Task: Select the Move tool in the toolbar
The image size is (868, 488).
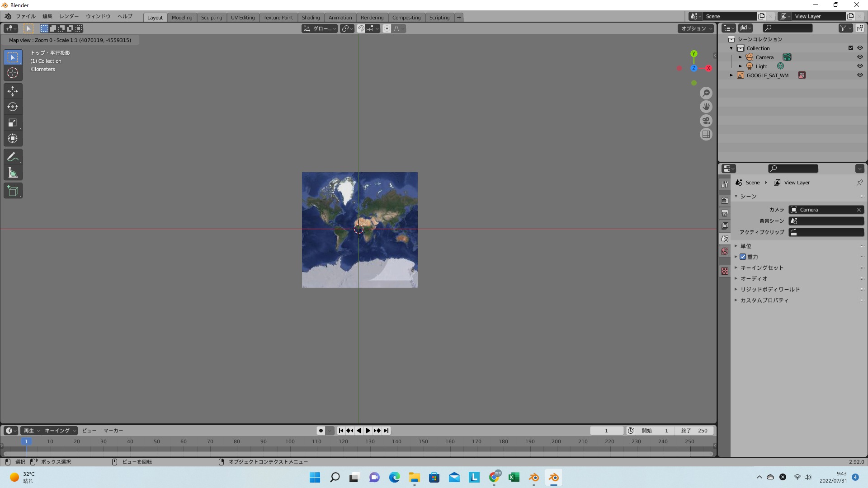Action: point(13,91)
